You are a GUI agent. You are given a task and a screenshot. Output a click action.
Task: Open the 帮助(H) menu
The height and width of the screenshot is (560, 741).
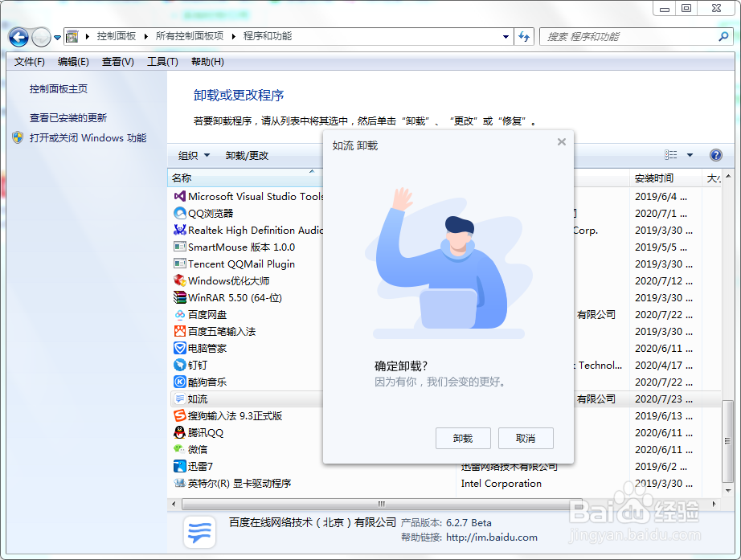tap(207, 62)
